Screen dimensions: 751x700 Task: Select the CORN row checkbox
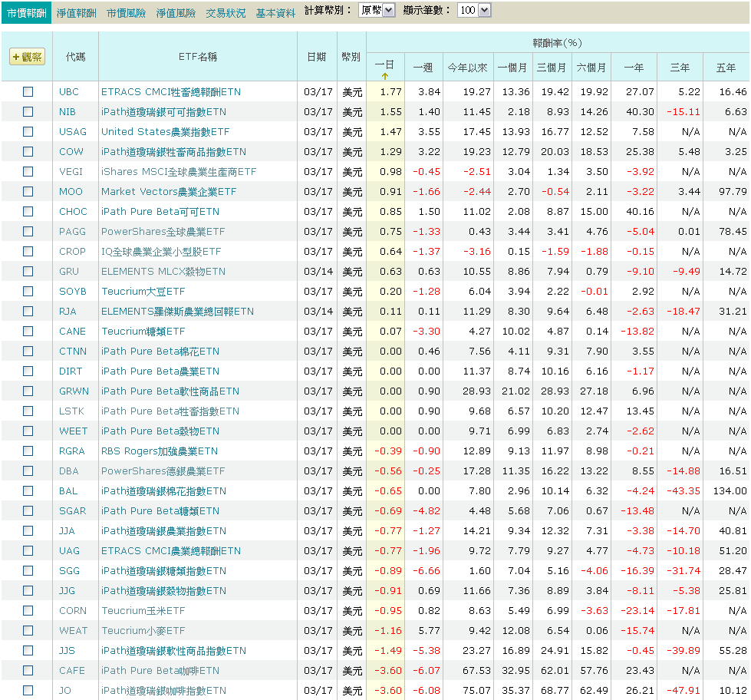tap(28, 610)
